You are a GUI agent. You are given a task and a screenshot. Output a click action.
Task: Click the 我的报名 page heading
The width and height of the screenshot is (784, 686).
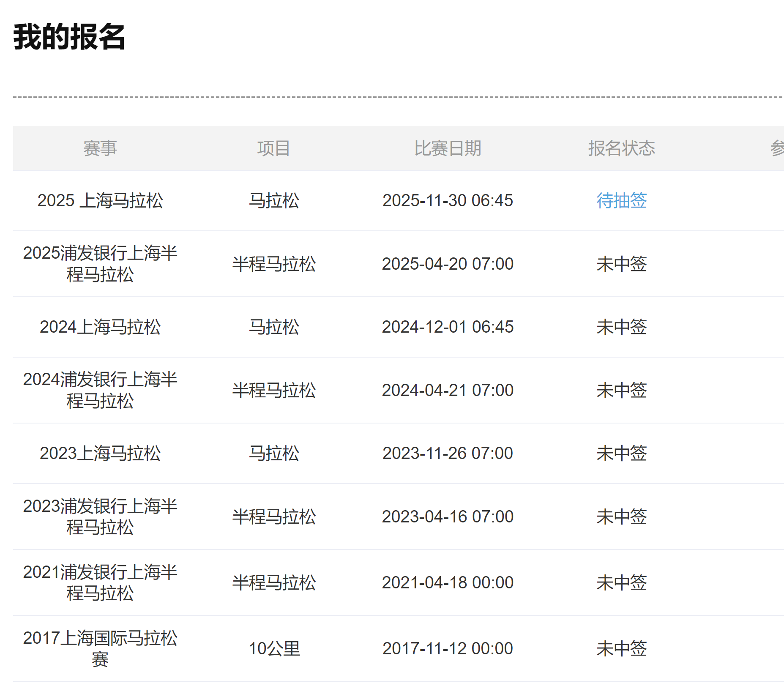(69, 37)
